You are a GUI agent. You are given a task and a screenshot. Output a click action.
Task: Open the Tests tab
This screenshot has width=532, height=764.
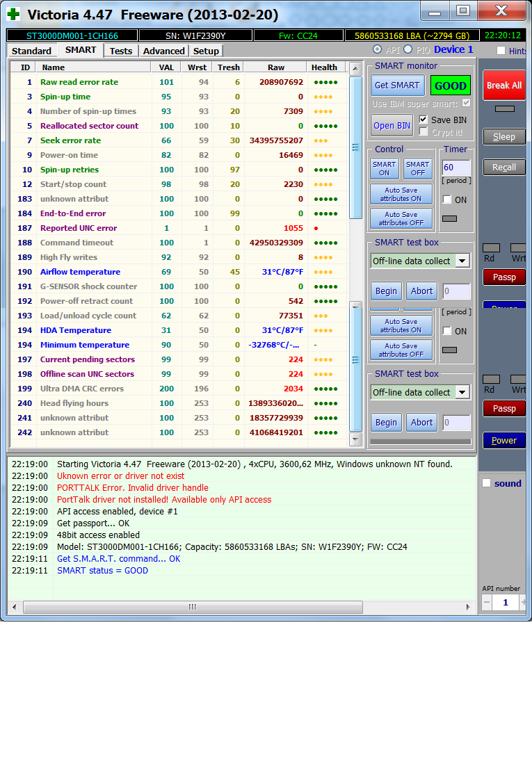coord(121,51)
